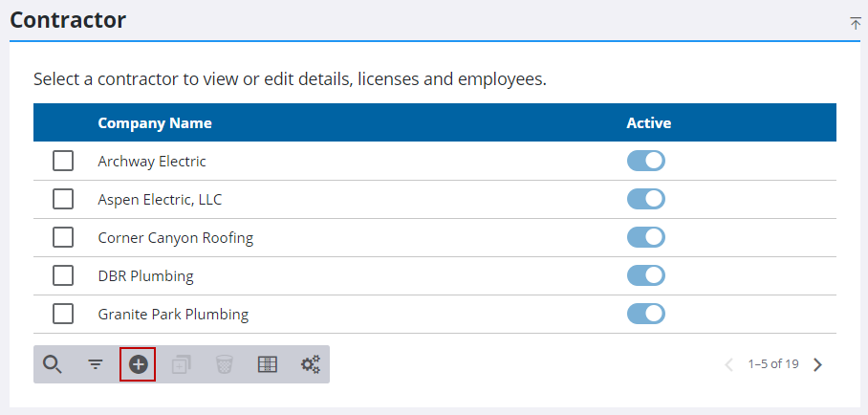
Task: Go to previous page of contractors
Action: coord(729,364)
